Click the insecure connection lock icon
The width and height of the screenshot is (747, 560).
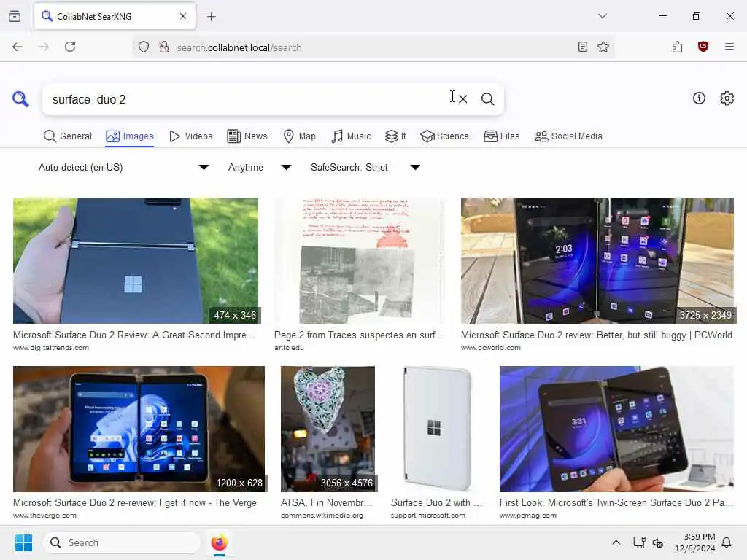pos(164,47)
